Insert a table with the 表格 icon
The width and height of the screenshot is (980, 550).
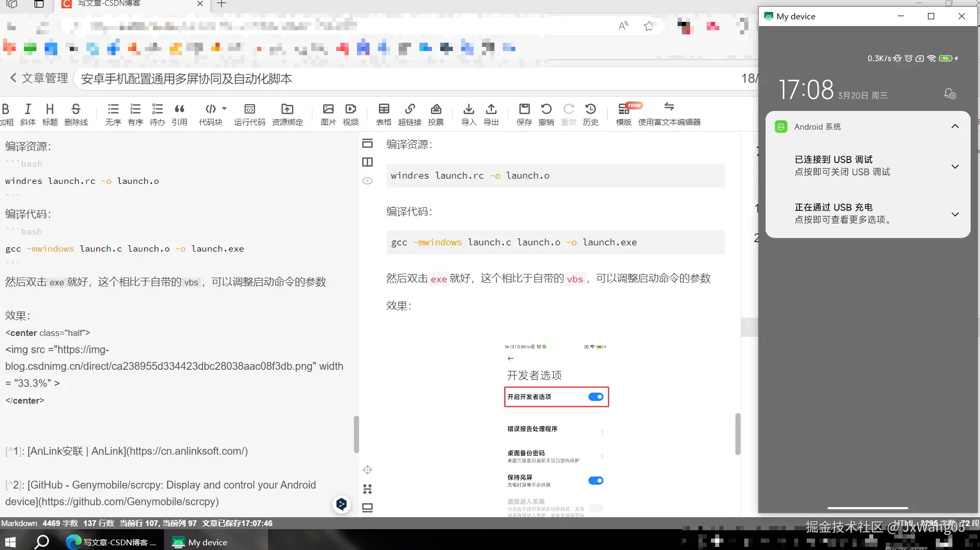(383, 114)
